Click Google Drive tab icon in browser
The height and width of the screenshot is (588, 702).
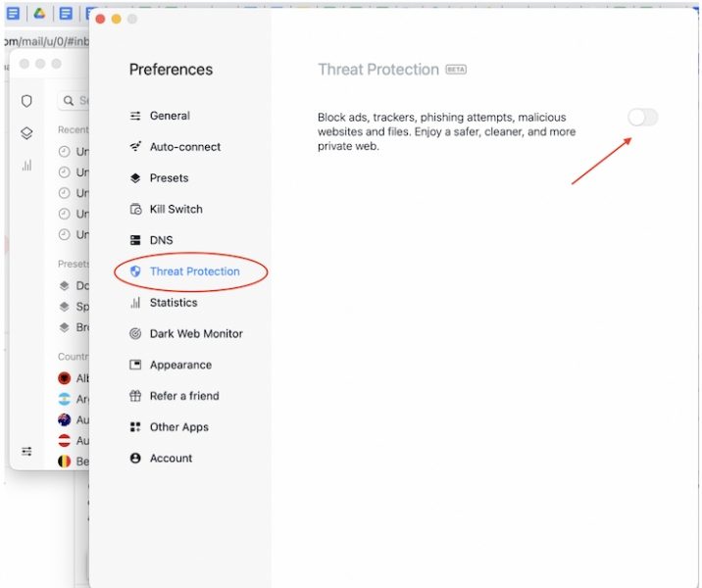pyautogui.click(x=40, y=14)
